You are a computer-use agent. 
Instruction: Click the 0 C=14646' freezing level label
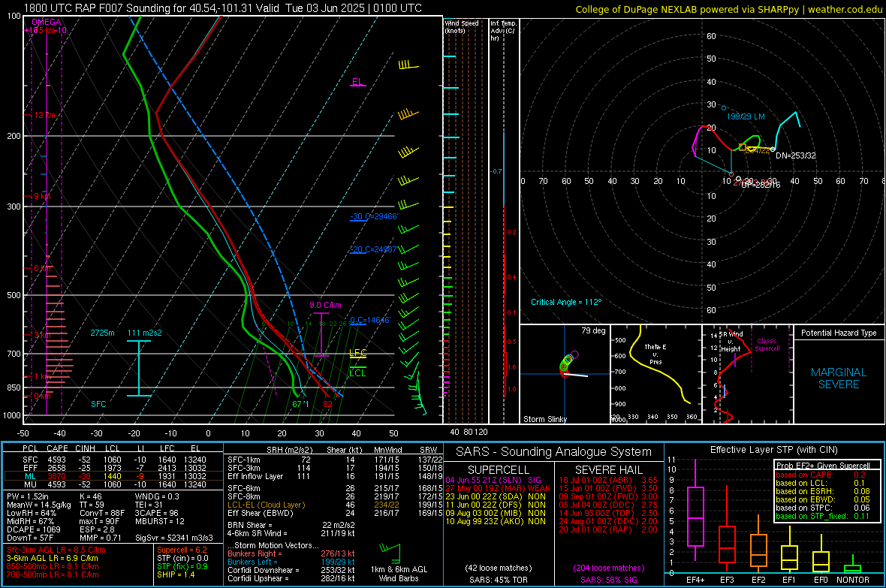pos(370,320)
